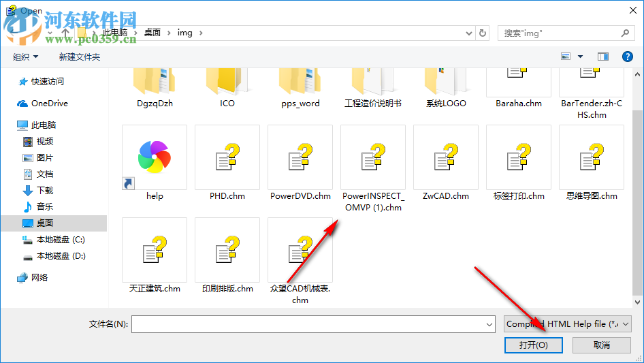This screenshot has height=363, width=644.
Task: Click the search magnifier icon
Action: (625, 33)
